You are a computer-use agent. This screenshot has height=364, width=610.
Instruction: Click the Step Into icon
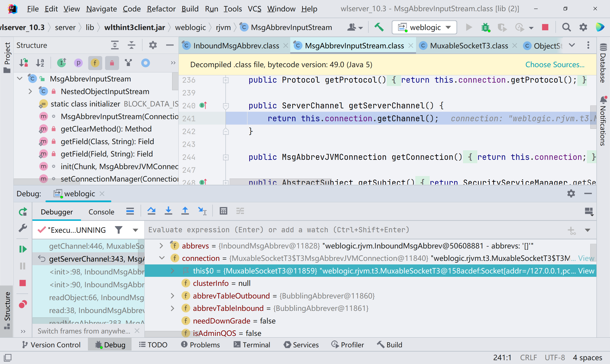pyautogui.click(x=168, y=211)
